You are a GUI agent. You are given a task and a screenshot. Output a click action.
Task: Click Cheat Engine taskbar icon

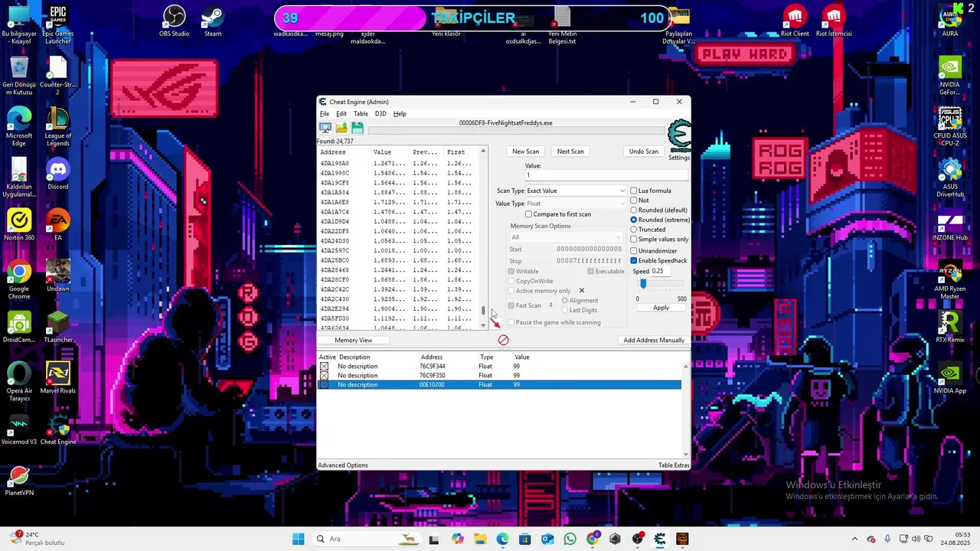pyautogui.click(x=660, y=539)
